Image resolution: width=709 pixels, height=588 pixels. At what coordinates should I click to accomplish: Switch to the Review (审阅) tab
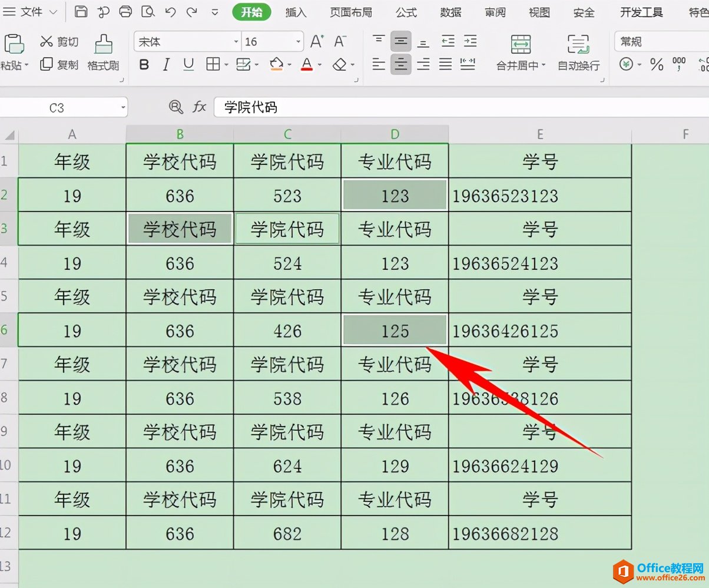(x=495, y=12)
